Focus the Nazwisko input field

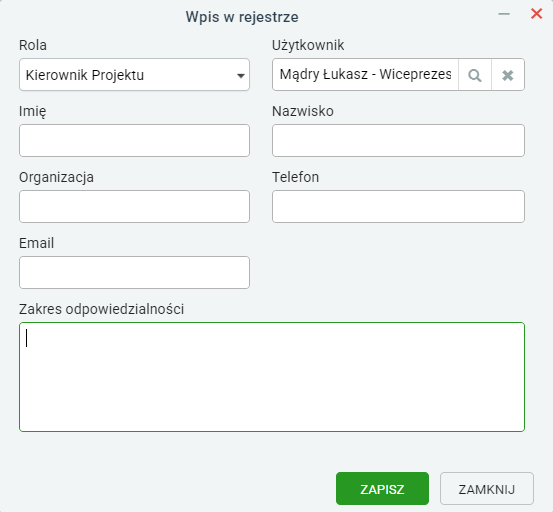coord(398,140)
